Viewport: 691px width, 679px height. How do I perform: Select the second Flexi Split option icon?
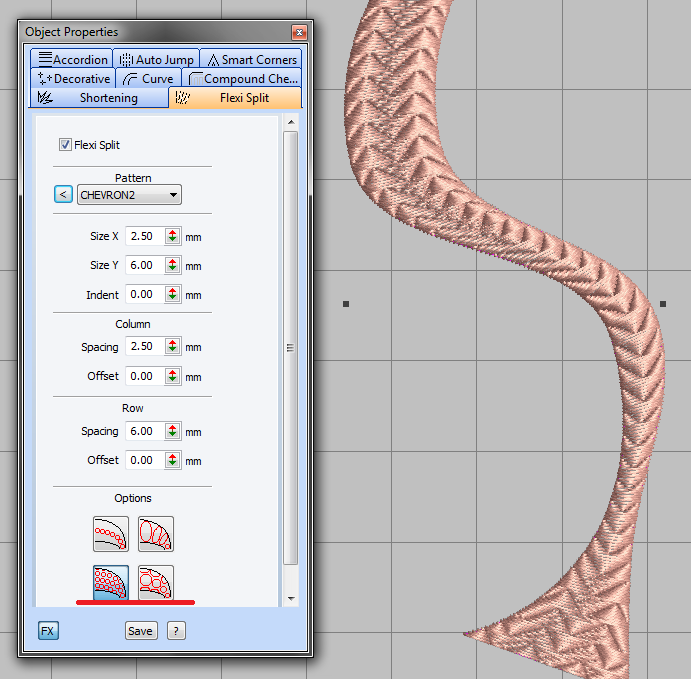156,534
